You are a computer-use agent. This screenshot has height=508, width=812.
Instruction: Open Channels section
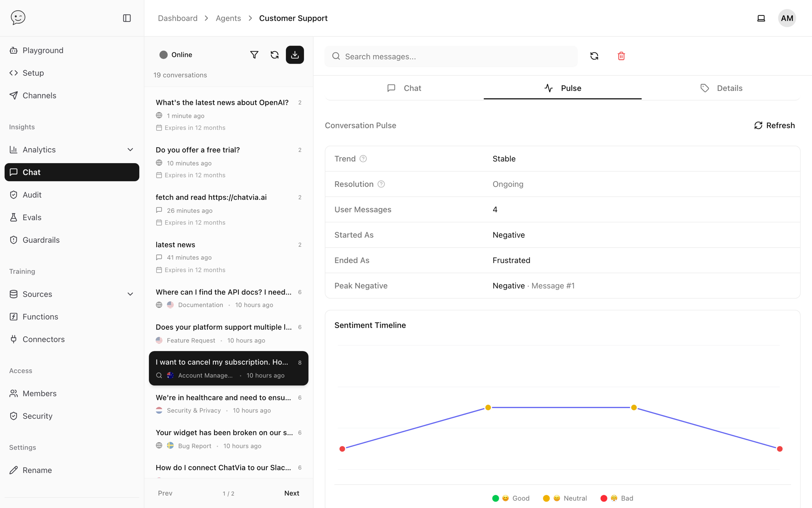tap(72, 96)
